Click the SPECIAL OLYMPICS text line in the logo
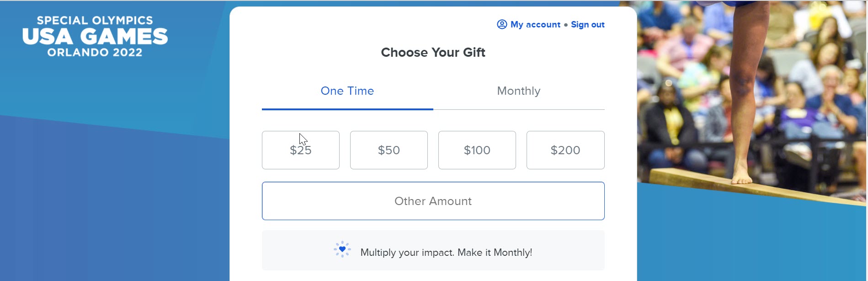Image resolution: width=868 pixels, height=281 pixels. pyautogui.click(x=95, y=20)
